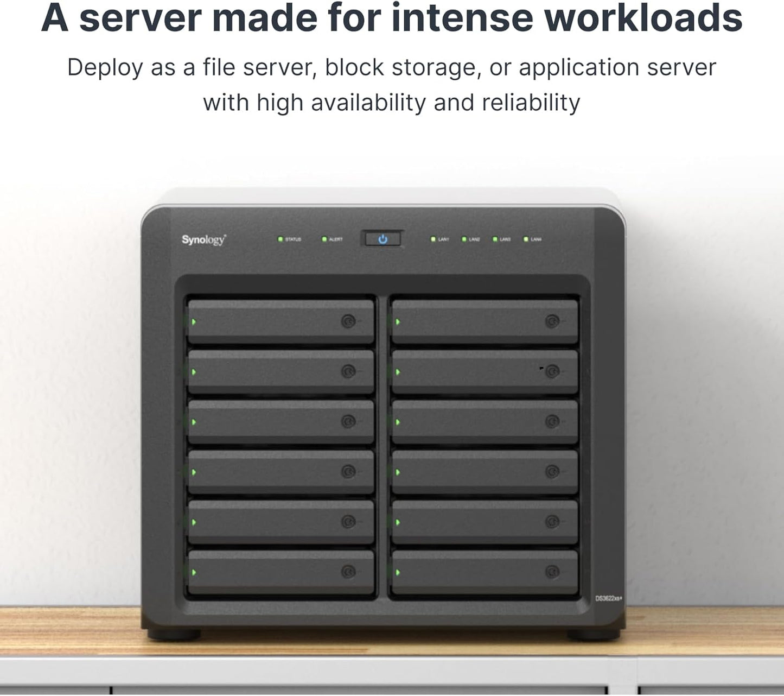Screen dimensions: 784x696
Task: Click the headline about intense workloads
Action: (x=392, y=17)
